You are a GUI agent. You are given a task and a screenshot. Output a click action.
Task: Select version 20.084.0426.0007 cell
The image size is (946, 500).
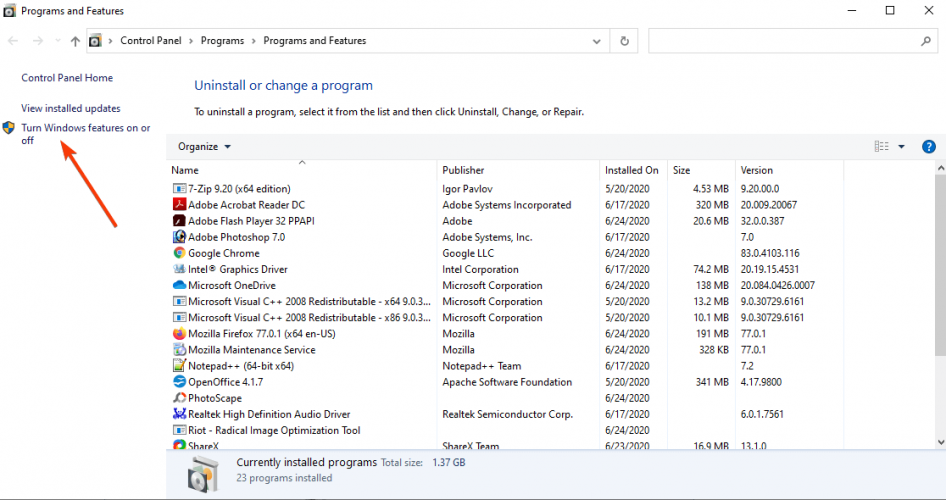(x=778, y=285)
